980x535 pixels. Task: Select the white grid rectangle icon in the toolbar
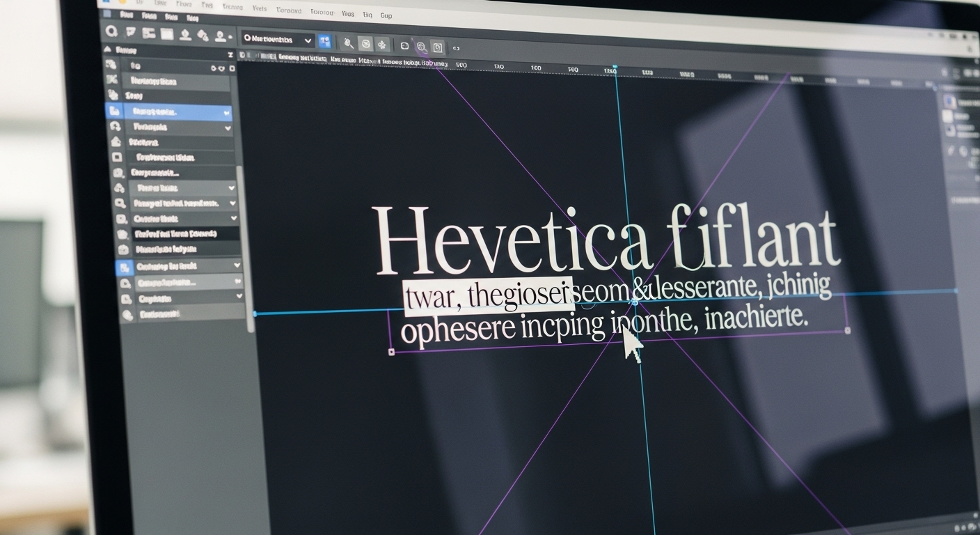(x=167, y=33)
